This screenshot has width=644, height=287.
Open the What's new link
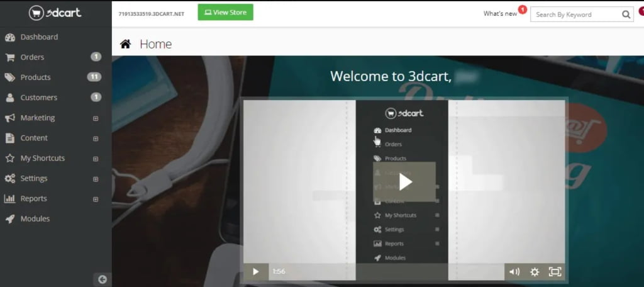(500, 14)
